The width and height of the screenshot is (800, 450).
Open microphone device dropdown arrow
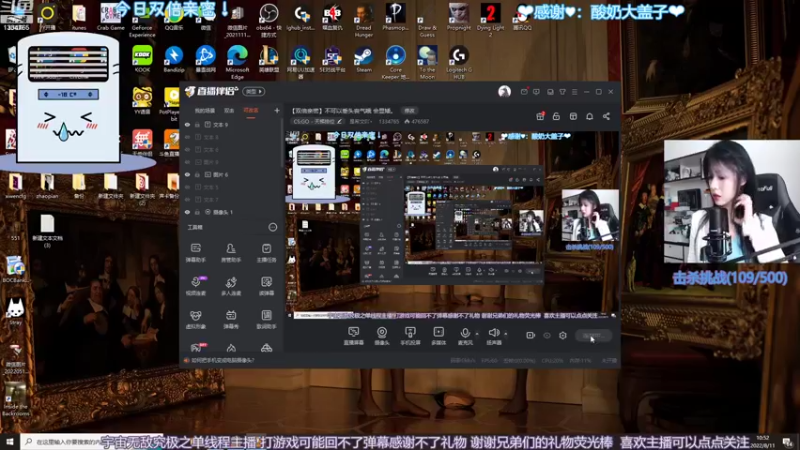[477, 334]
